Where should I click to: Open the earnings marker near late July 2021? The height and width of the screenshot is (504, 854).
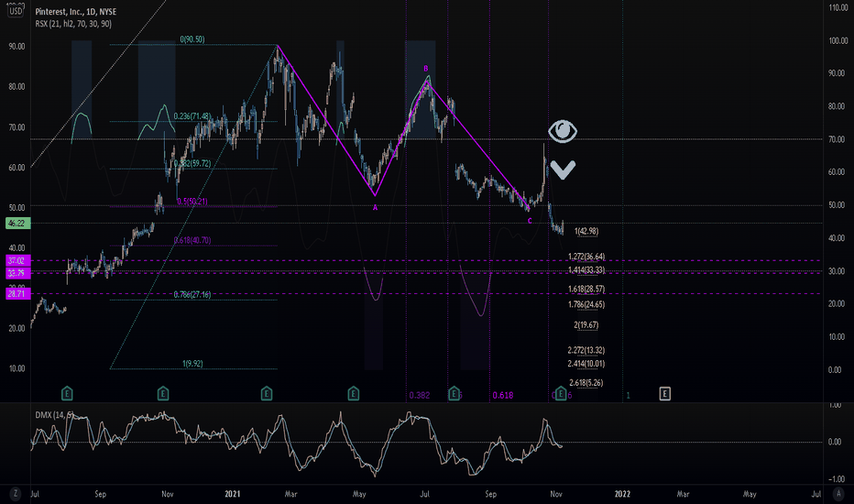pos(454,393)
